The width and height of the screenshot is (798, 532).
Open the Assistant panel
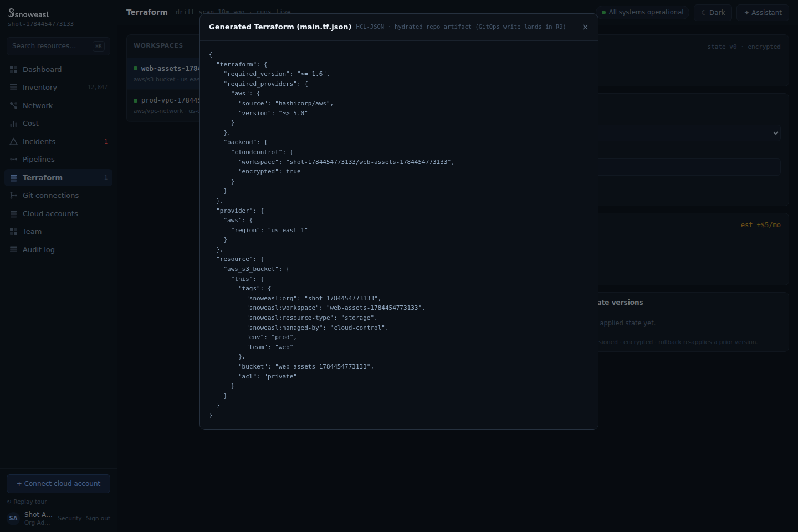click(x=763, y=12)
